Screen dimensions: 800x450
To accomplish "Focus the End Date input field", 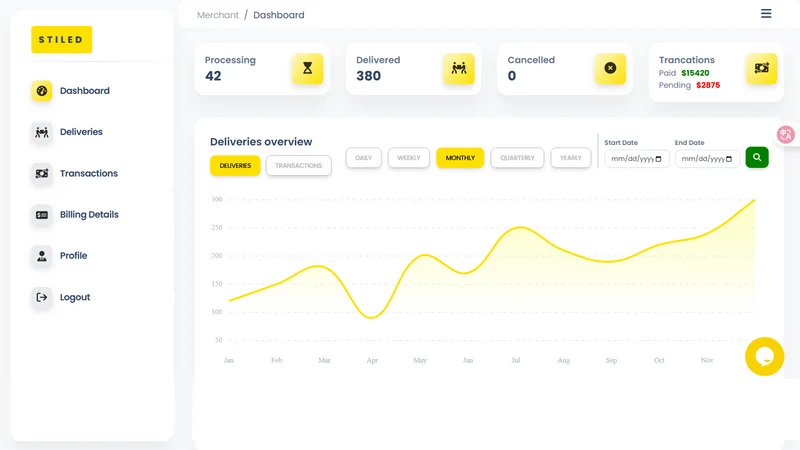I will point(707,159).
